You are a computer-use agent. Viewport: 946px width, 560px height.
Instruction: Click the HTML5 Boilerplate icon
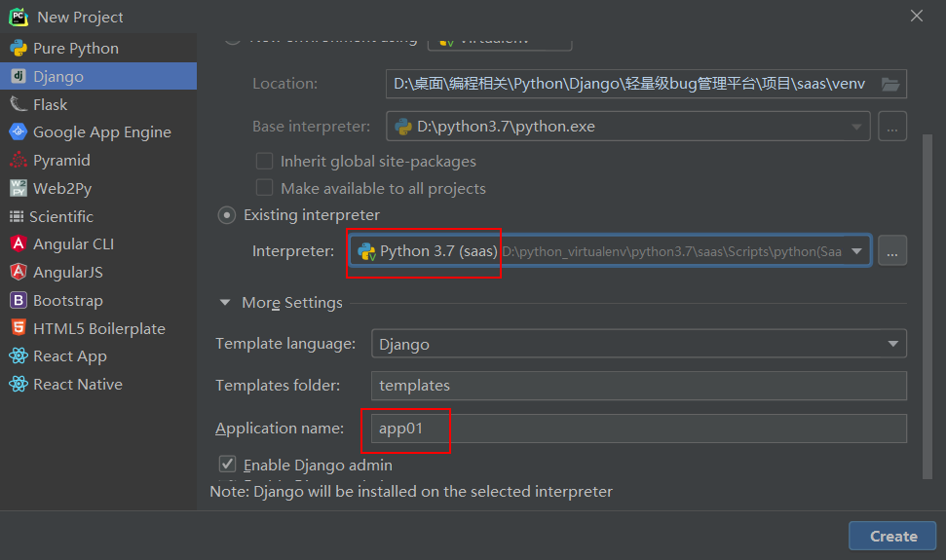click(x=19, y=328)
